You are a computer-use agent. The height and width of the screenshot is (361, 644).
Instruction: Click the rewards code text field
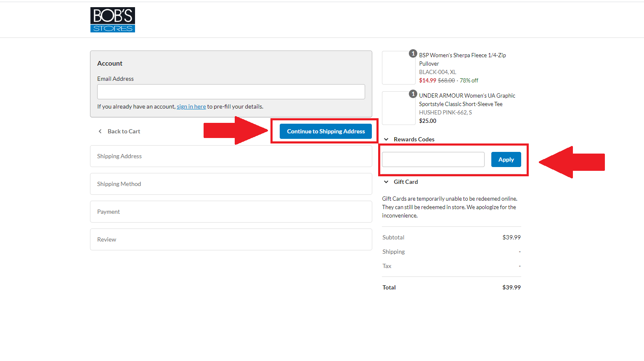pyautogui.click(x=433, y=159)
